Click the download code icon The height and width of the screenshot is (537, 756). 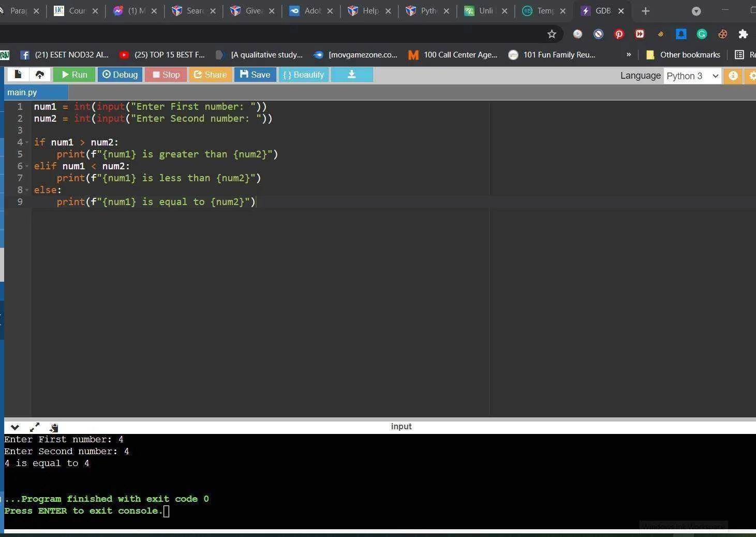pos(352,75)
